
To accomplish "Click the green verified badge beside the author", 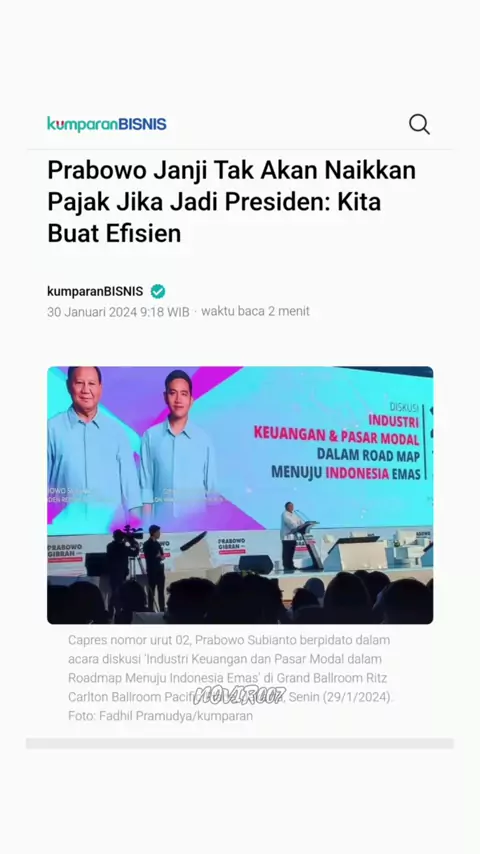I will 158,291.
